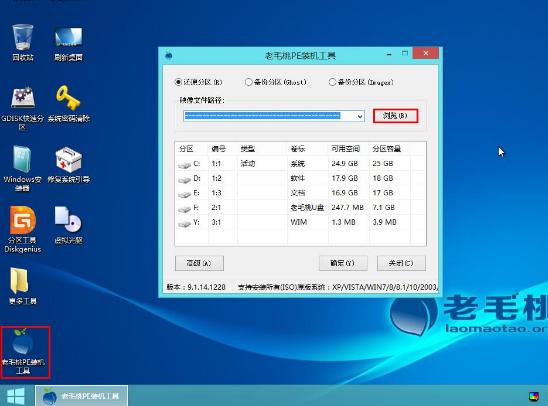The width and height of the screenshot is (548, 406).
Task: Open the 更多工具 folder icon
Action: tap(22, 285)
